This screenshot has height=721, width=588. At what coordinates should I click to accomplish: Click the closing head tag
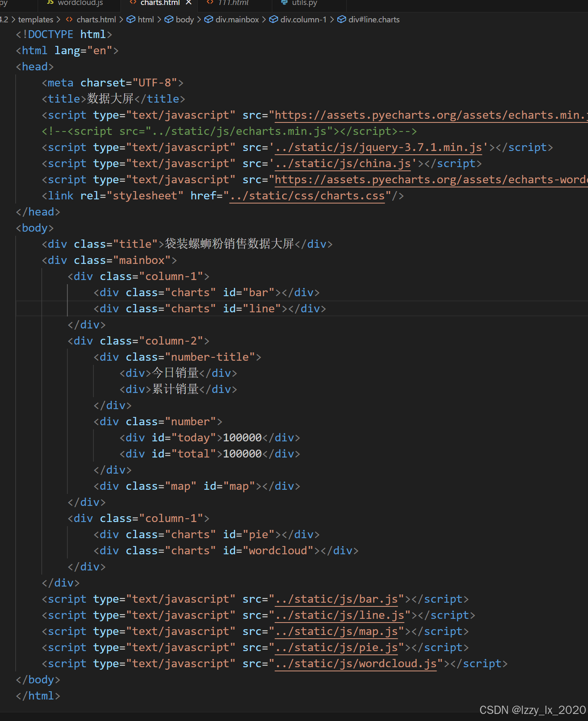[x=38, y=212]
